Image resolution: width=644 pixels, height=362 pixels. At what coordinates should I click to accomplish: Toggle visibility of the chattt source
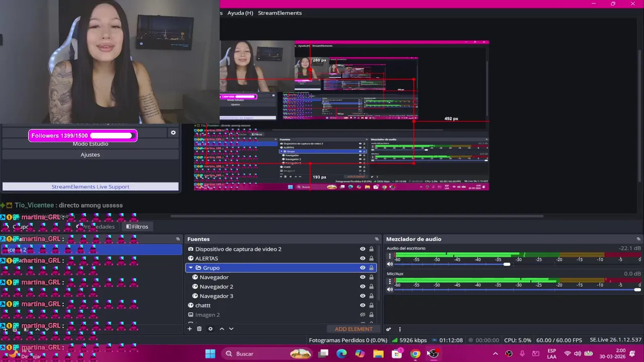[x=362, y=305]
